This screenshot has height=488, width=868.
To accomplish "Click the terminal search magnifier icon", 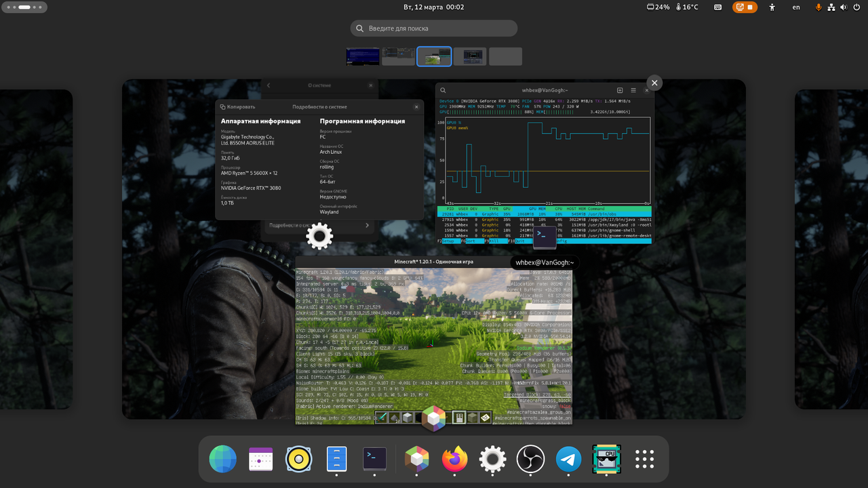I will coord(443,90).
